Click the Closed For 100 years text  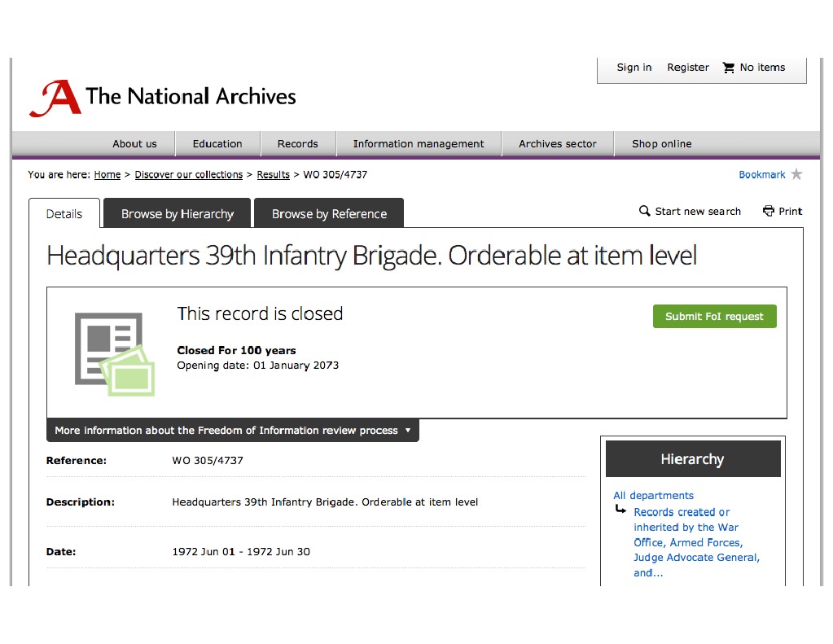(x=236, y=351)
